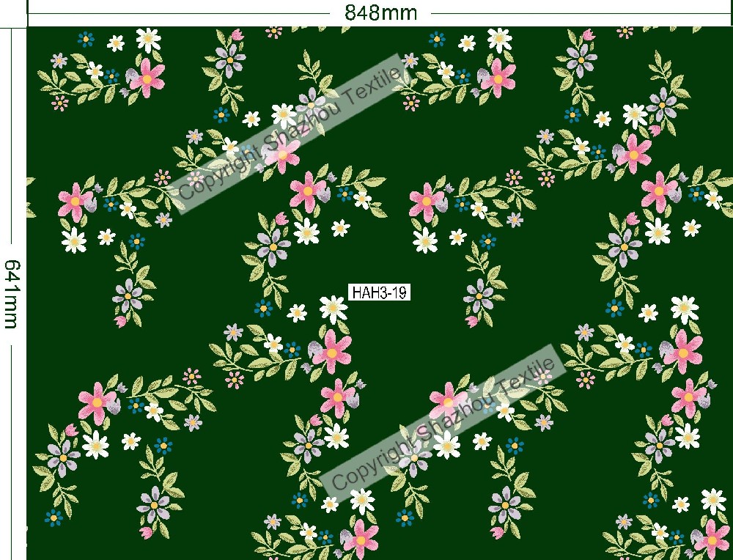Click the vertical dimension line below 641mm

click(12, 440)
